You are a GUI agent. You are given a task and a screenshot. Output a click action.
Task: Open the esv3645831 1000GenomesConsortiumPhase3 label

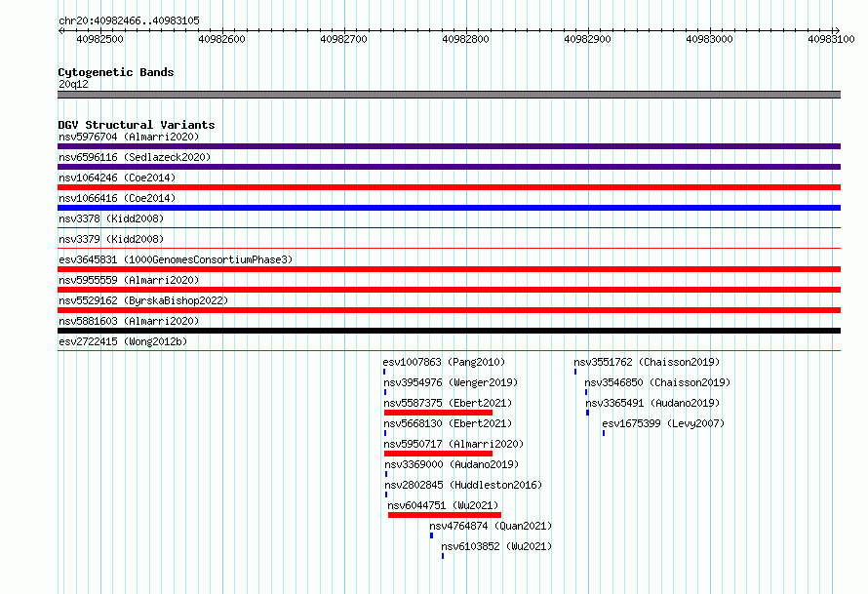[176, 259]
